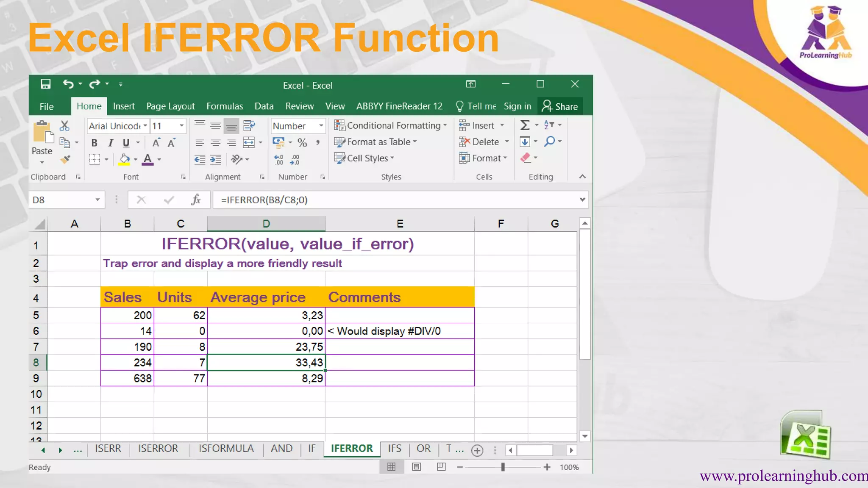Image resolution: width=868 pixels, height=488 pixels.
Task: Toggle Align Right for cell text
Action: [231, 143]
